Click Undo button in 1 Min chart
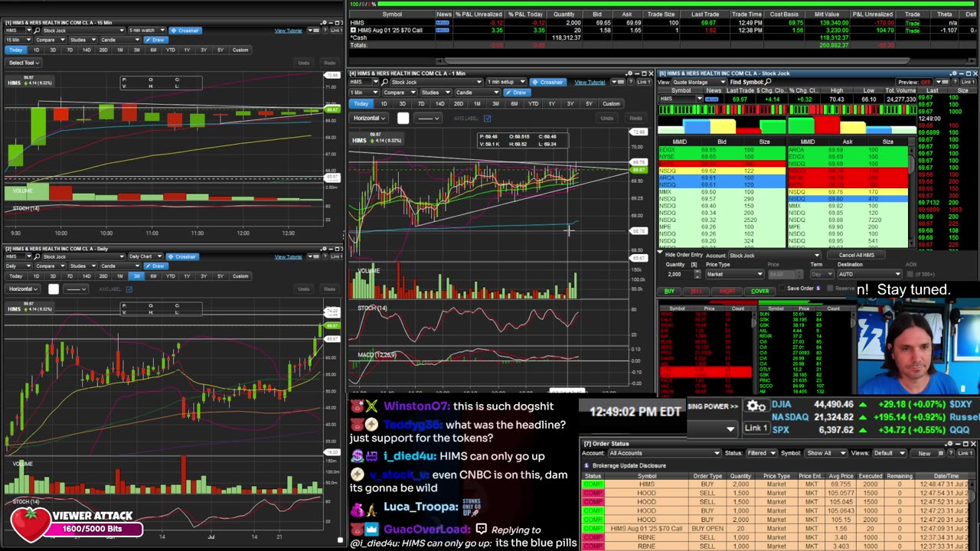The height and width of the screenshot is (551, 980). click(607, 119)
